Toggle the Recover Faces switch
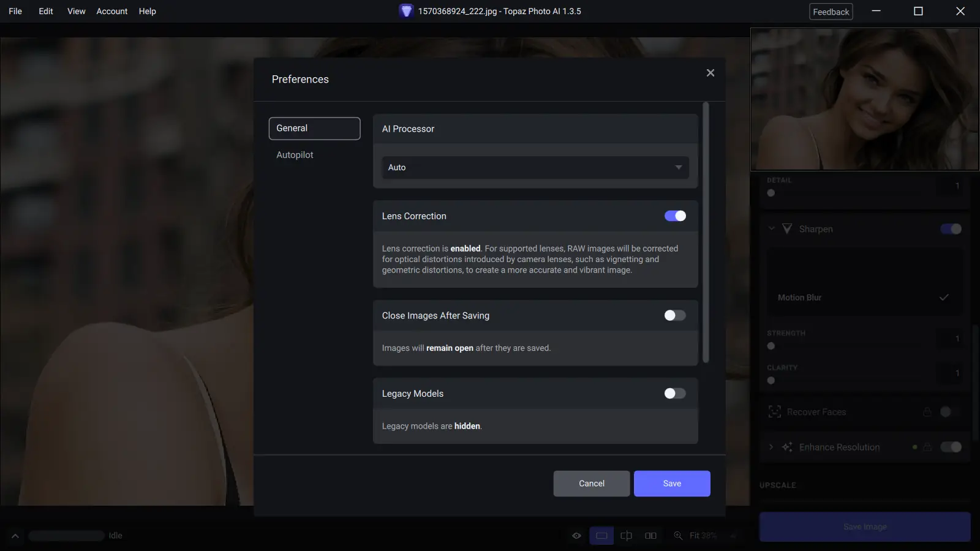 click(x=951, y=412)
